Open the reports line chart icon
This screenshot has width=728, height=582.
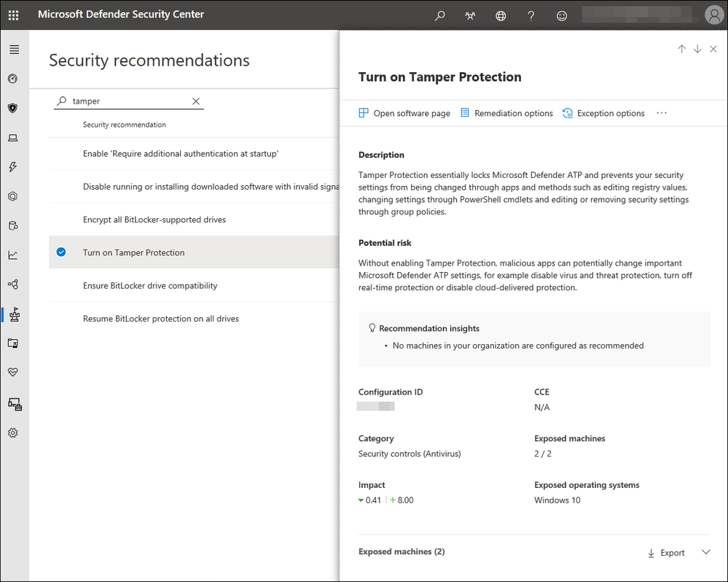pos(13,255)
